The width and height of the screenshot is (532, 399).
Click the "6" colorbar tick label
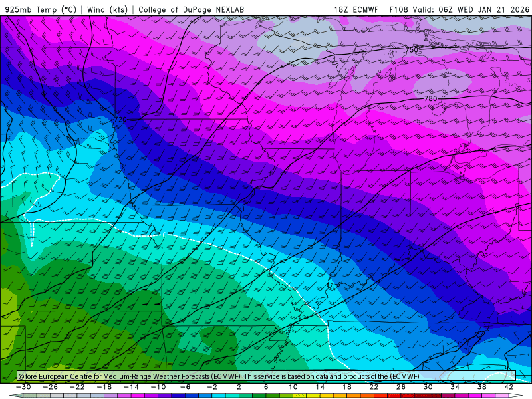(x=266, y=387)
